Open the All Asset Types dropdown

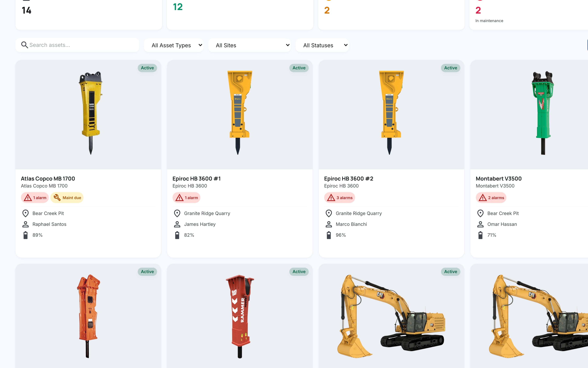[x=174, y=45]
